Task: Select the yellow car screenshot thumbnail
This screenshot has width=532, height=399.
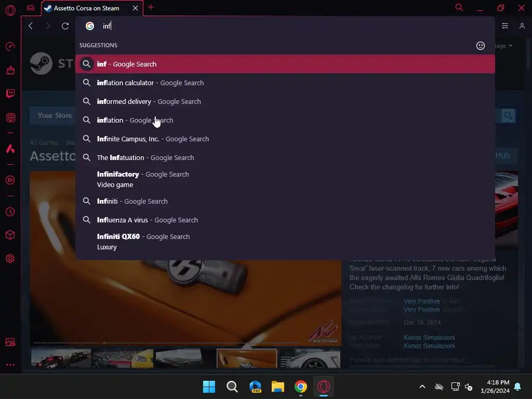Action: pyautogui.click(x=123, y=358)
